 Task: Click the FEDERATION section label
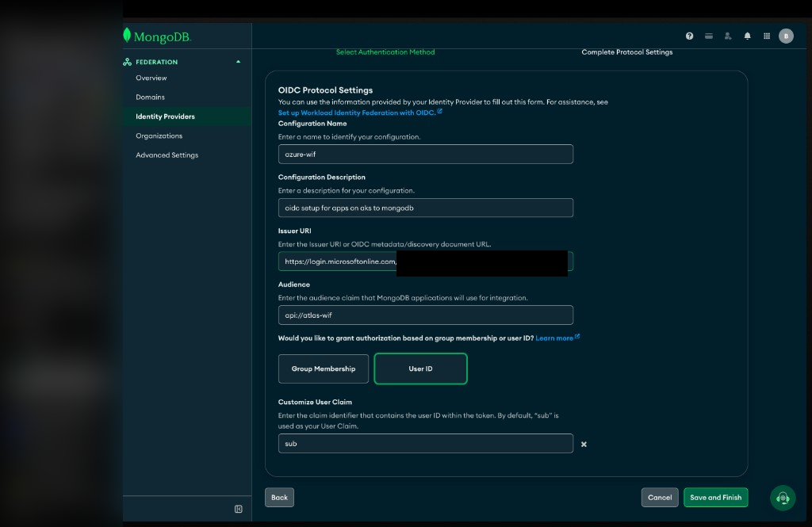[x=156, y=62]
